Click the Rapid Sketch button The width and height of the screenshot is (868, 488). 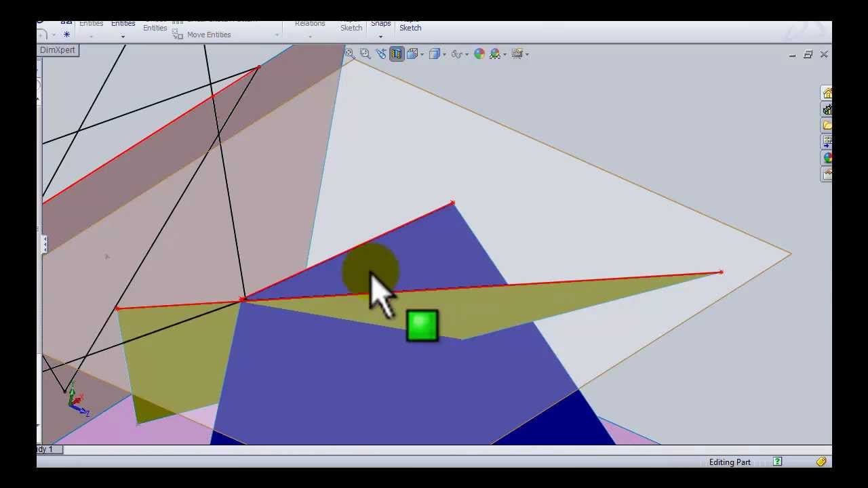(x=410, y=26)
